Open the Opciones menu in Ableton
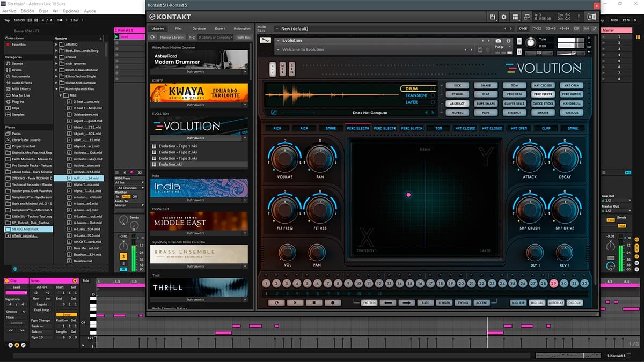The height and width of the screenshot is (362, 644). point(71,11)
